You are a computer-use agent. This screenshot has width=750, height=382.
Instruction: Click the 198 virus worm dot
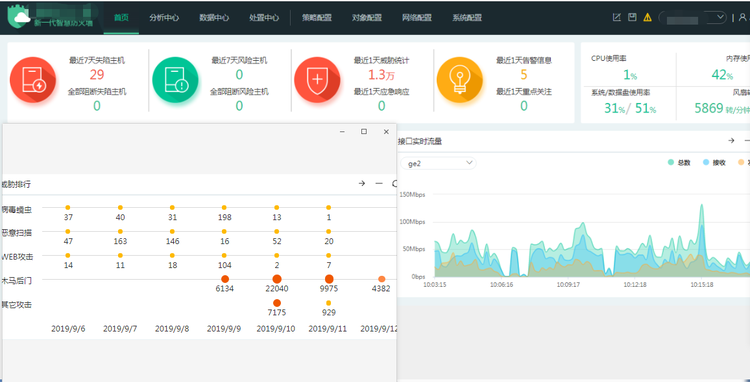(x=224, y=207)
